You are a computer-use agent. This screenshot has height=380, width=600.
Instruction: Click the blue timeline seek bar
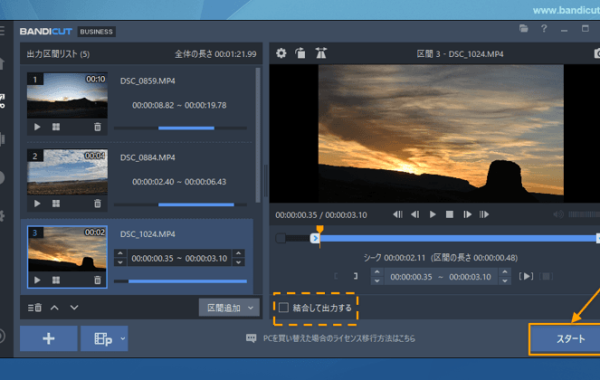tap(457, 238)
